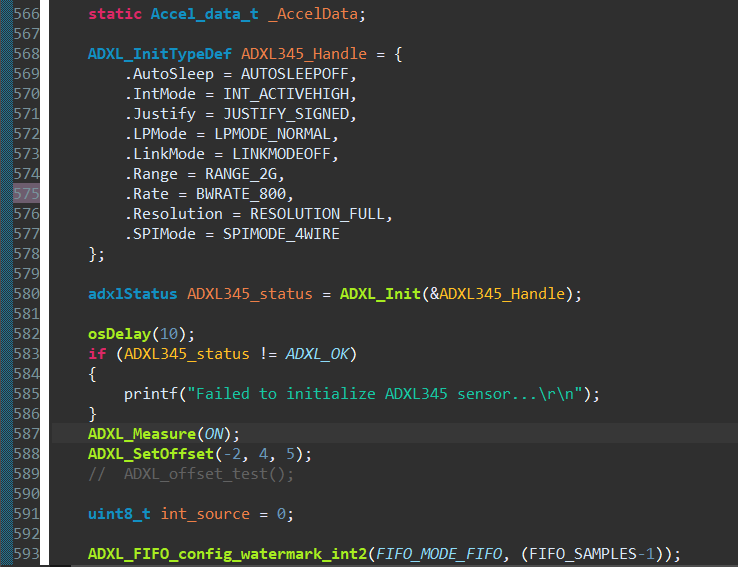Click the Accel_data_t type name
Image resolution: width=738 pixels, height=567 pixels.
[x=205, y=14]
